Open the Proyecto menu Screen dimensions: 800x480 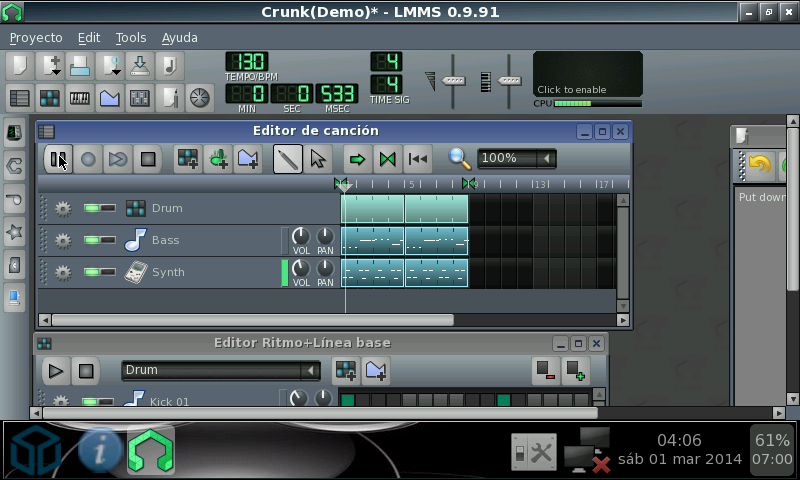coord(36,37)
